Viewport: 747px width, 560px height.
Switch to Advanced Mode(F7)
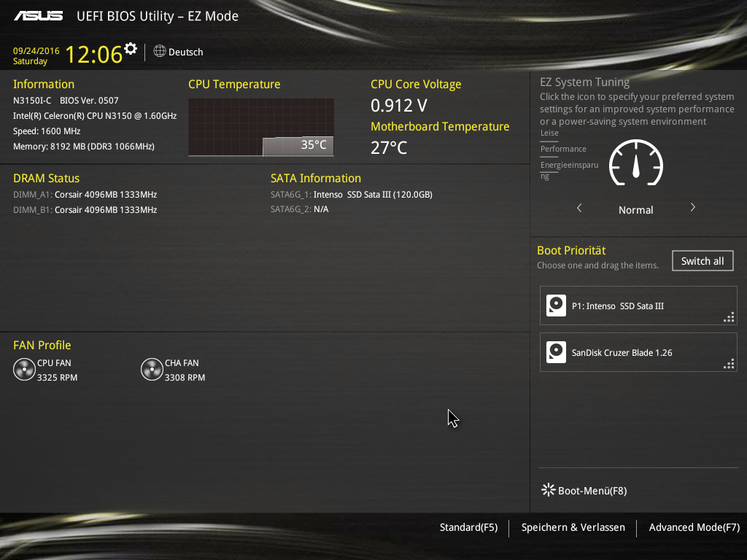pos(694,527)
